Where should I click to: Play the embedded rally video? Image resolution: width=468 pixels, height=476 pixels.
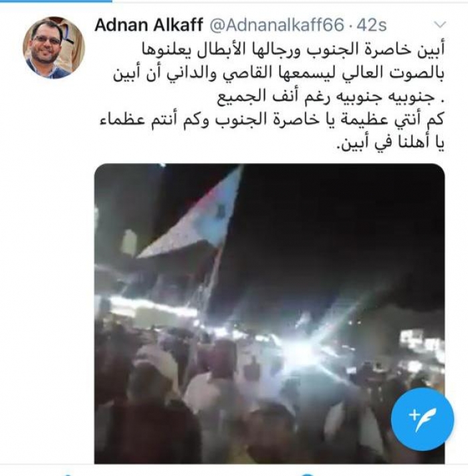(x=269, y=314)
